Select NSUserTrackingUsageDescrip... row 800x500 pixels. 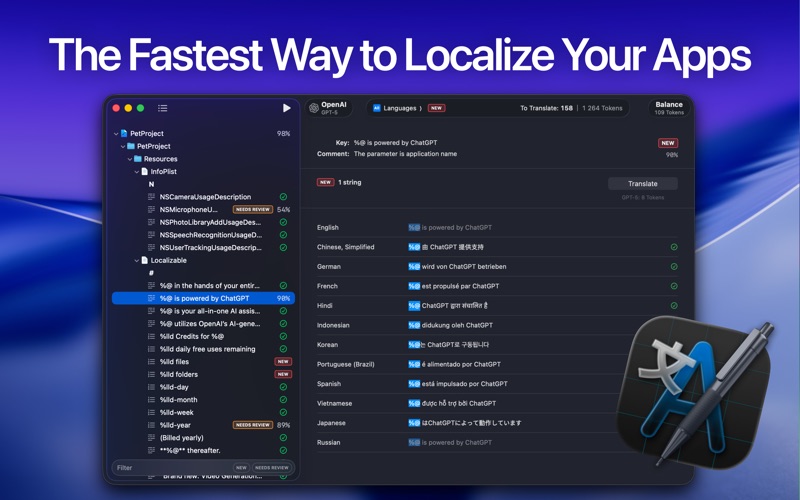coord(203,248)
